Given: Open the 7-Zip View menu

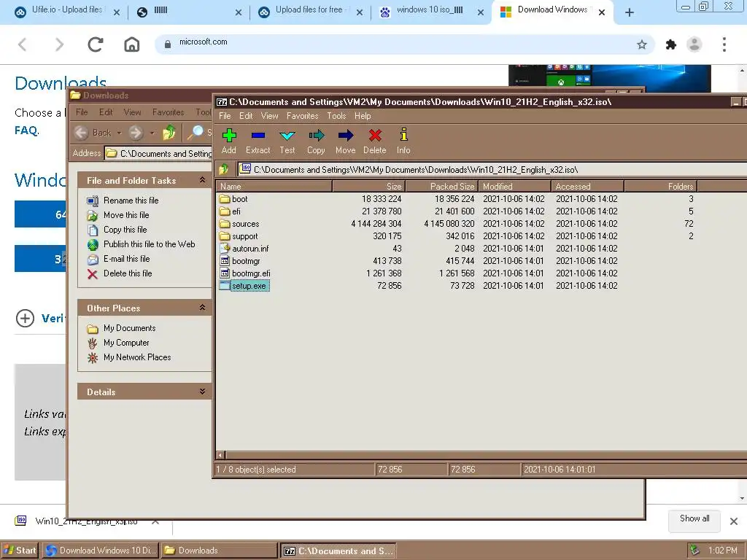Looking at the screenshot, I should tap(269, 116).
